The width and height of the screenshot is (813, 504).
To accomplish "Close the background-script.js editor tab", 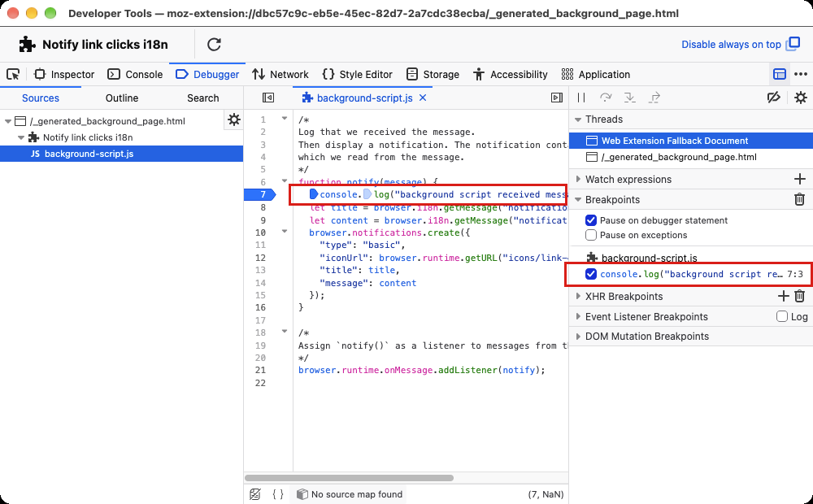I will pyautogui.click(x=423, y=98).
